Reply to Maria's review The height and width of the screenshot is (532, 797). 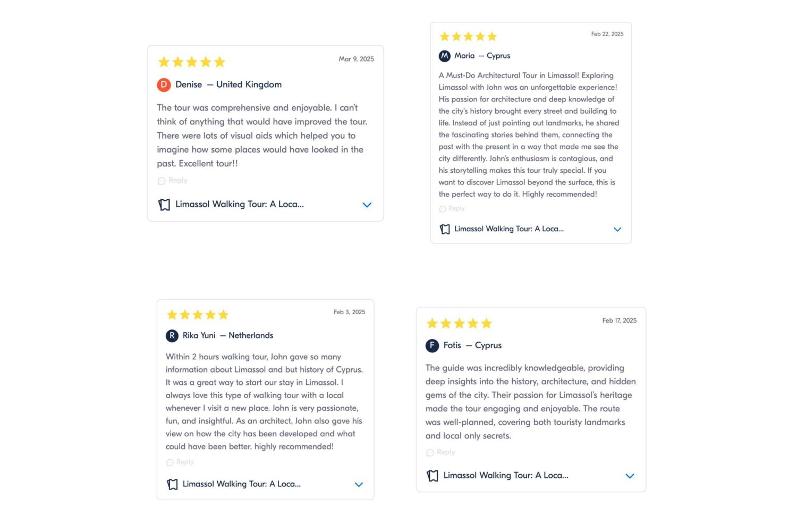452,209
